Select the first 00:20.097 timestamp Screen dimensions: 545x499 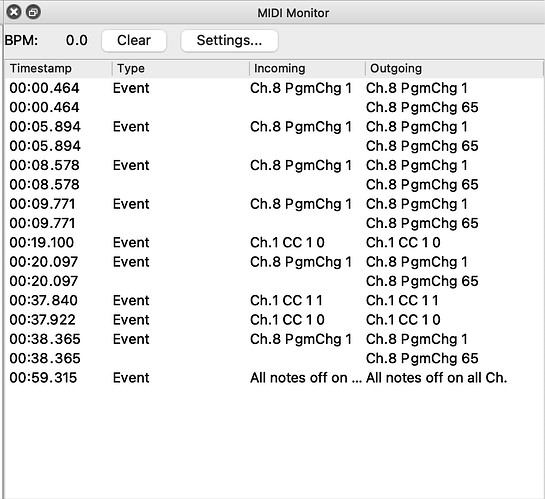tap(43, 262)
